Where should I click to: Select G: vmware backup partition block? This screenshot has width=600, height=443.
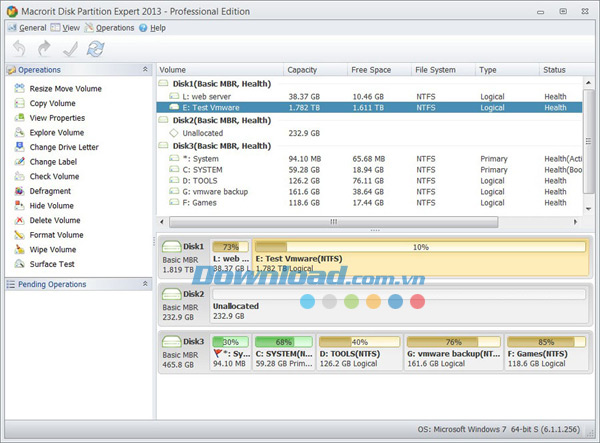(453, 352)
